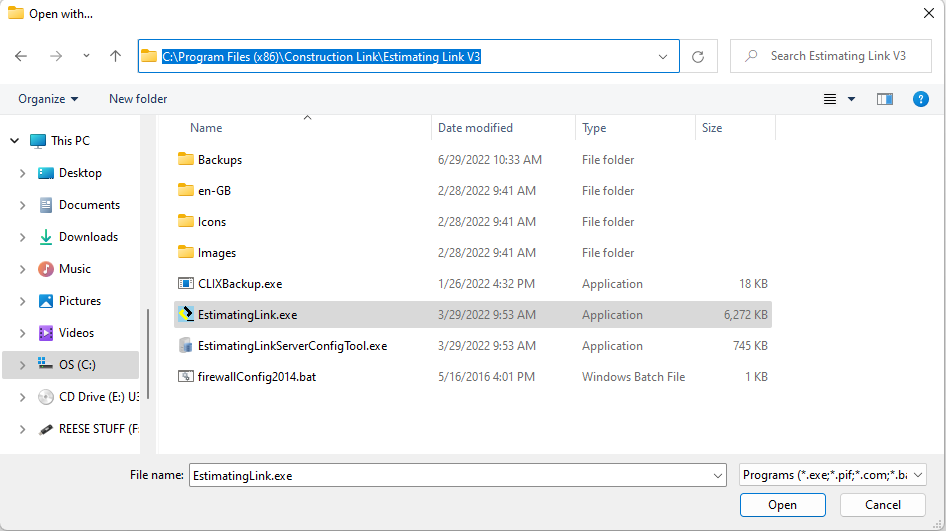Screen dimensions: 946x531
Task: Click the Search Estimating Link V3 box
Action: 830,56
